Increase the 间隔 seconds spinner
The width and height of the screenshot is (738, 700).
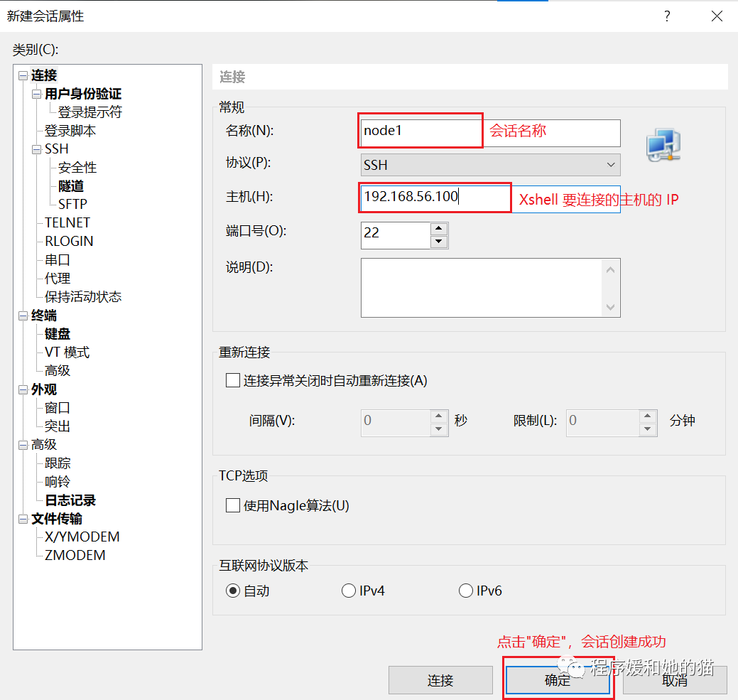click(439, 416)
